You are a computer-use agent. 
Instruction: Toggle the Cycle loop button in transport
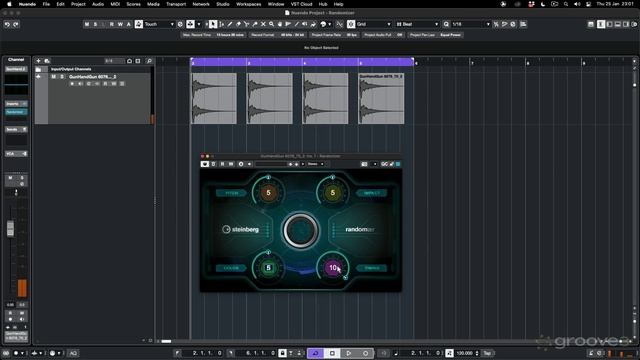[316, 353]
